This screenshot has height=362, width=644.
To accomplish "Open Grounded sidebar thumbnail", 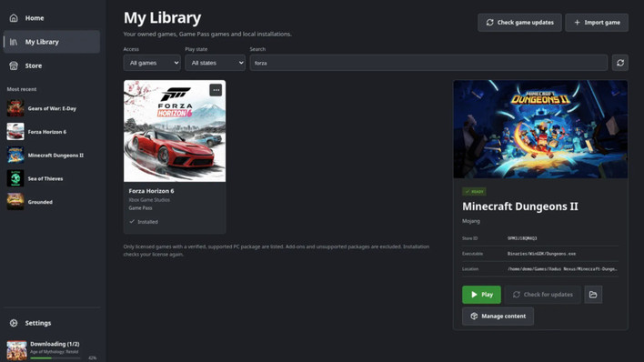I will 15,202.
